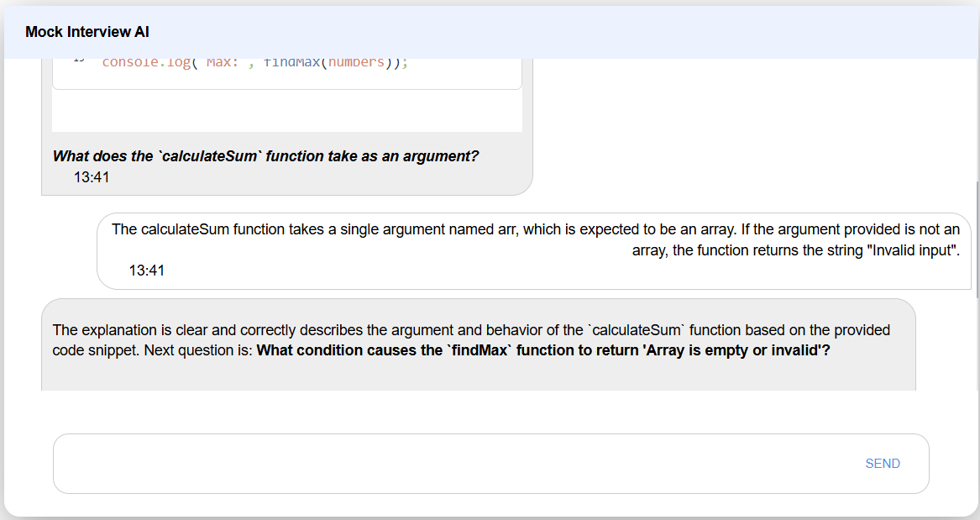Click 'Next question is:' in the feedback message
Viewport: 980px width, 520px height.
coord(198,351)
